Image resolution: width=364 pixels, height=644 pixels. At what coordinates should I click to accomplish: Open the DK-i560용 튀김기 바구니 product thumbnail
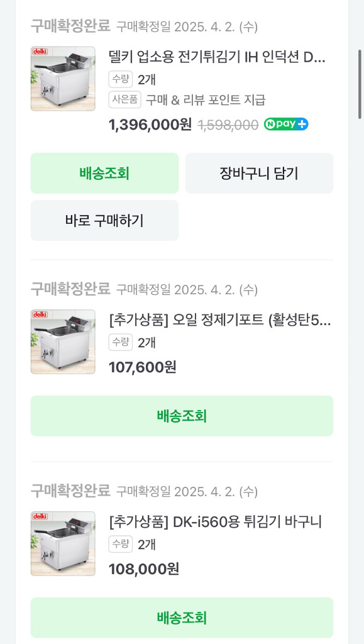pyautogui.click(x=63, y=543)
